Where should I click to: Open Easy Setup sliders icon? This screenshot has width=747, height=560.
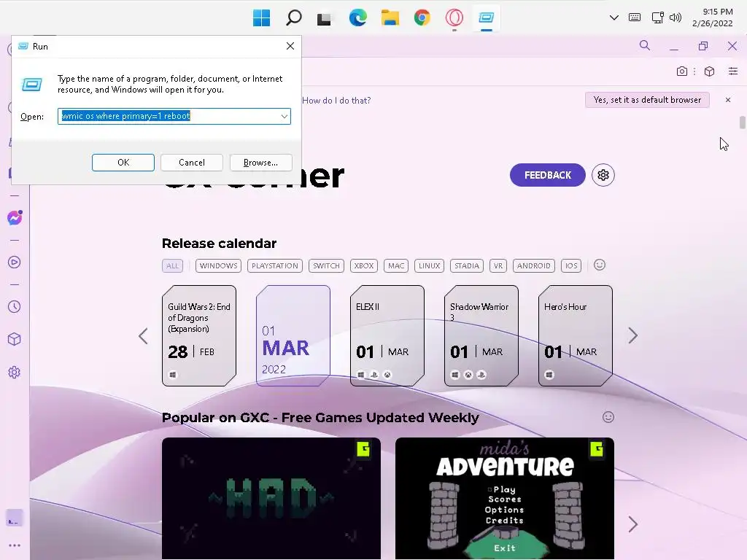(732, 71)
